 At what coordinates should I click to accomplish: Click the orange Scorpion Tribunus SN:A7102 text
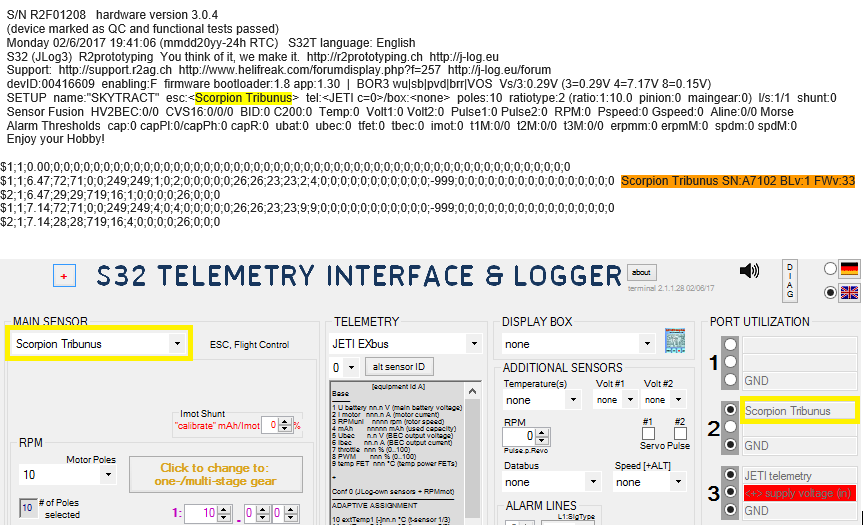(738, 181)
